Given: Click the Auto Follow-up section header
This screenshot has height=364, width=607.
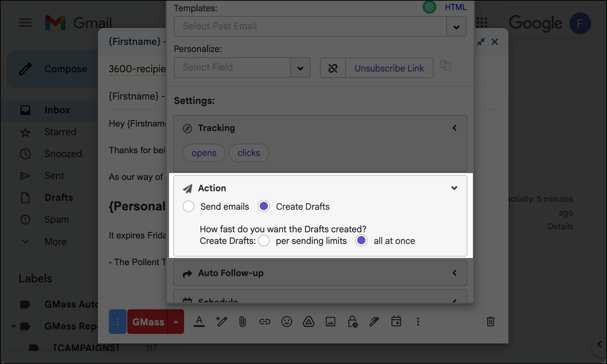Looking at the screenshot, I should [320, 273].
